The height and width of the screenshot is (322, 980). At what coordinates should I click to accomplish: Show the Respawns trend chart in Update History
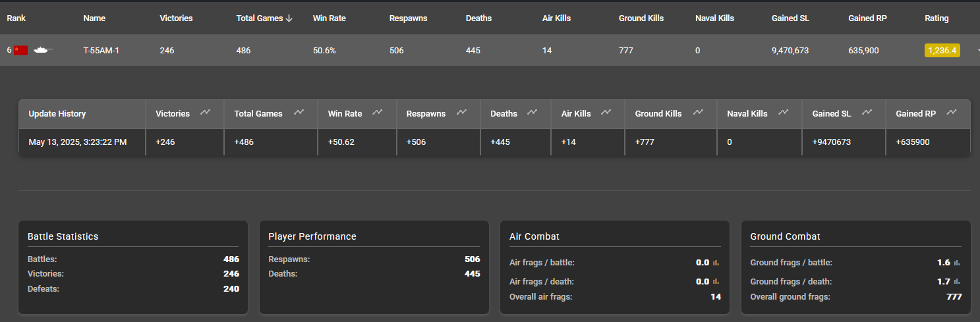pyautogui.click(x=461, y=113)
